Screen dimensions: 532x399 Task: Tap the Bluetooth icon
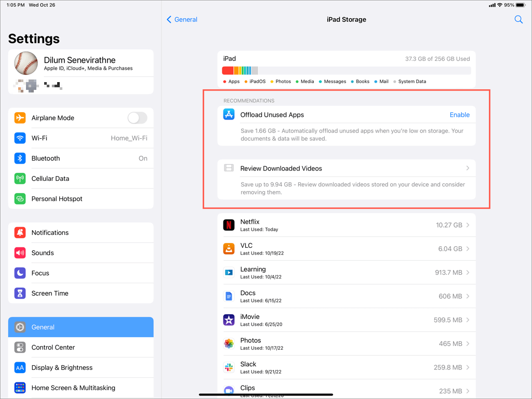tap(20, 158)
